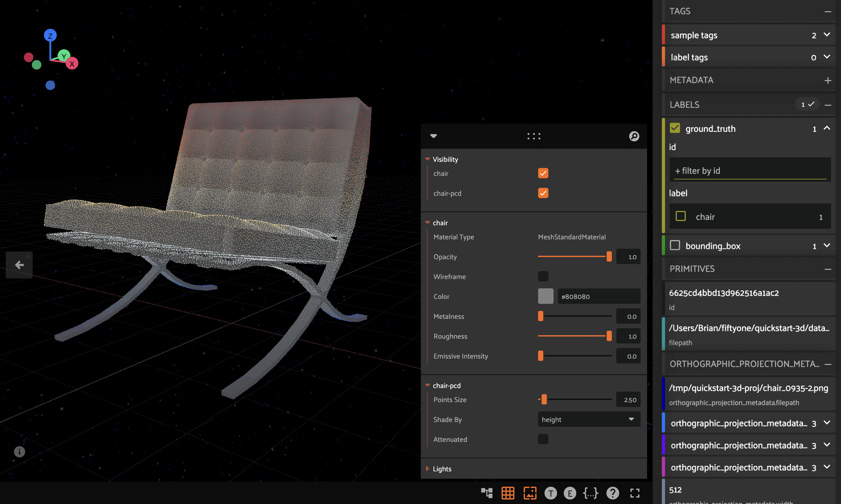This screenshot has width=841, height=504.
Task: Expand the Lights section
Action: coord(442,469)
